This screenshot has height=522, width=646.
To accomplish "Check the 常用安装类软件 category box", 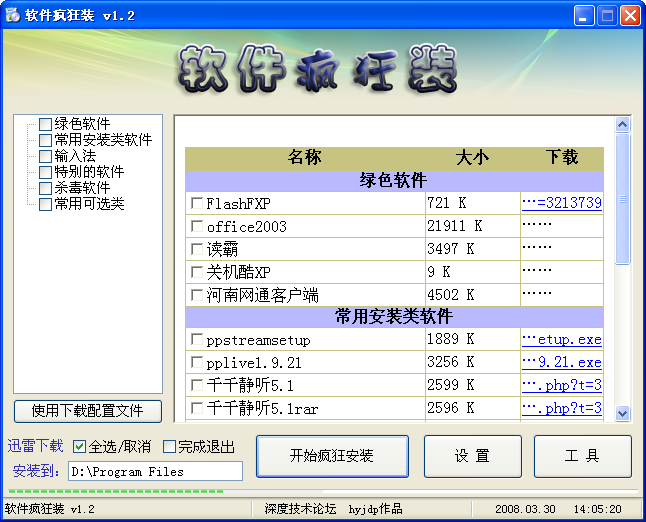I will click(45, 140).
